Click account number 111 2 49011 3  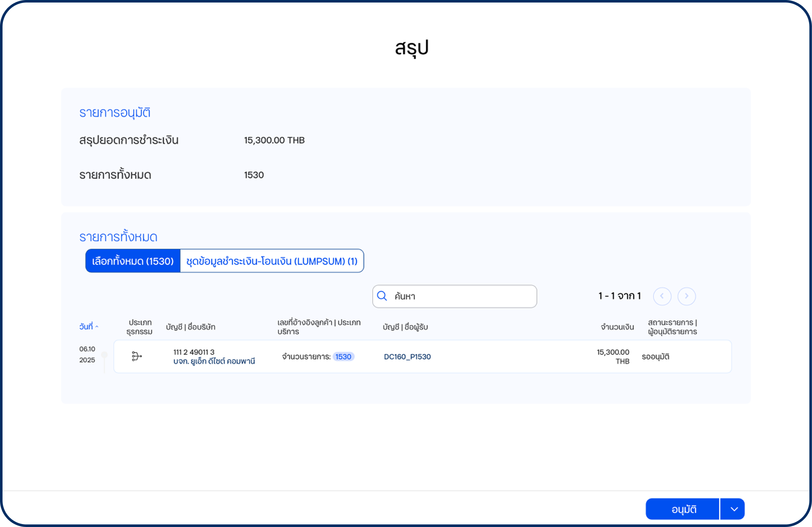pos(194,352)
